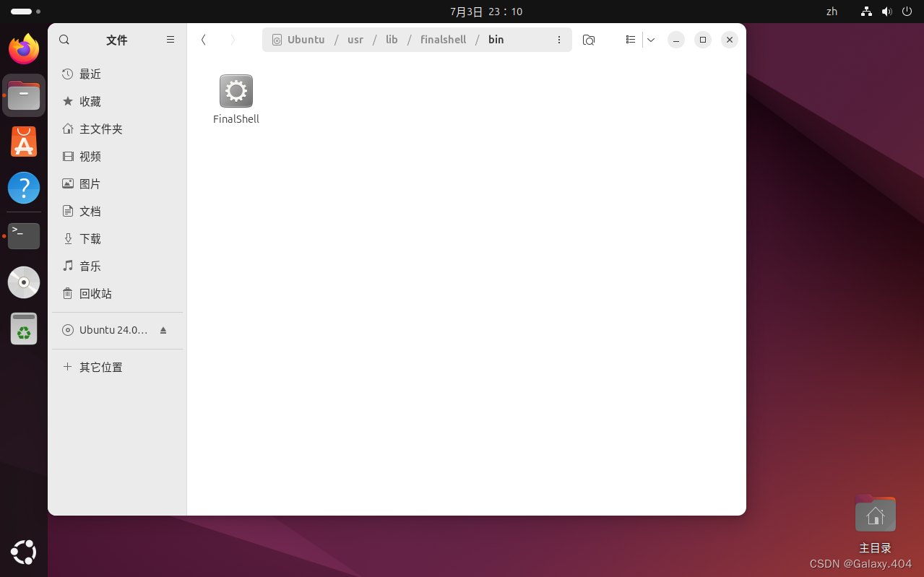The image size is (924, 577).
Task: Open the Terminal from the dock
Action: tap(23, 236)
